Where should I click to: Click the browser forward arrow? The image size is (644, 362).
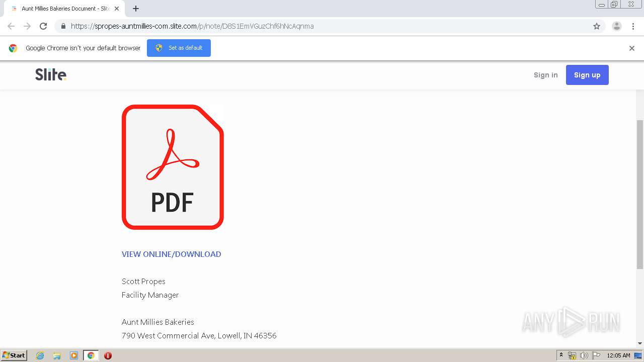(x=27, y=26)
